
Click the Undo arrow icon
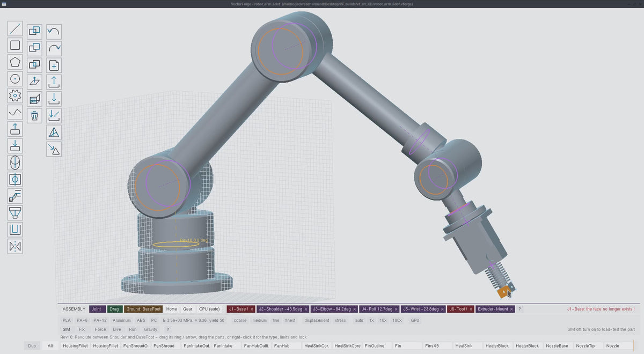point(54,31)
